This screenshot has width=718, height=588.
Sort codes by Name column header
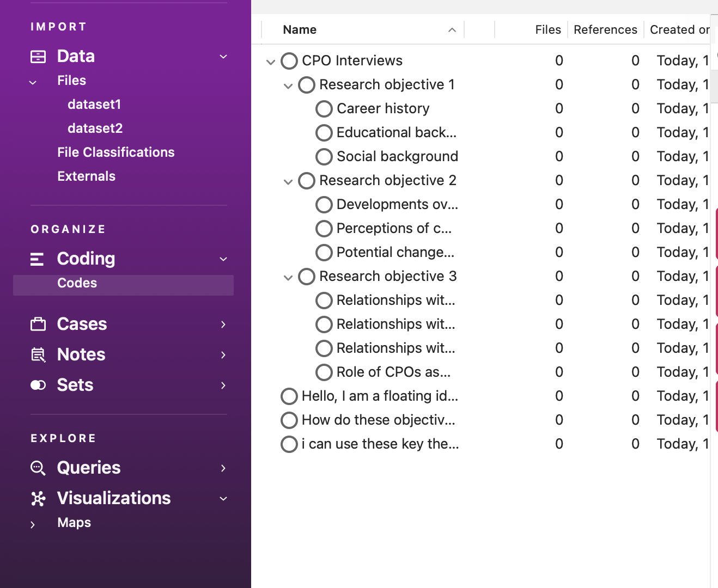[x=300, y=30]
